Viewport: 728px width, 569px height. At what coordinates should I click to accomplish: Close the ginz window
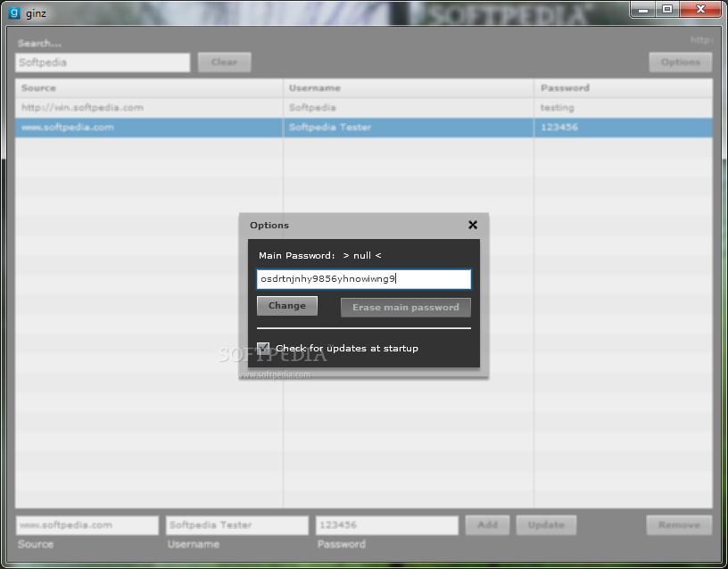click(700, 10)
